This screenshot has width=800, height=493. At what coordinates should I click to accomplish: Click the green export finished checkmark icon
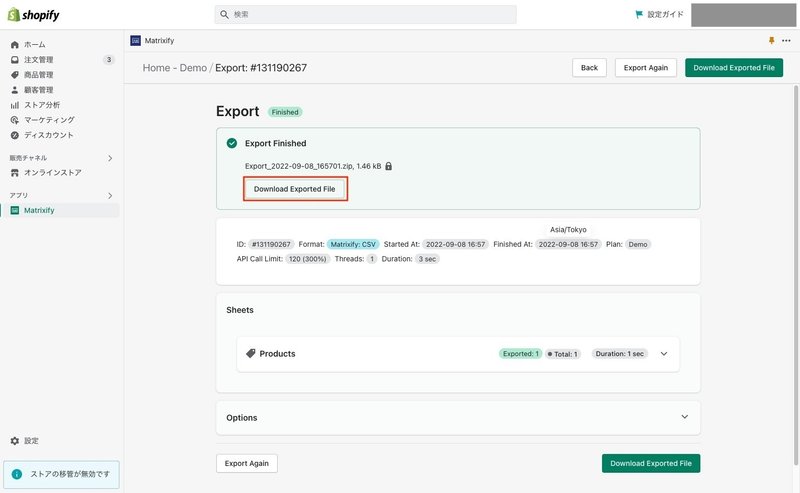coord(232,143)
